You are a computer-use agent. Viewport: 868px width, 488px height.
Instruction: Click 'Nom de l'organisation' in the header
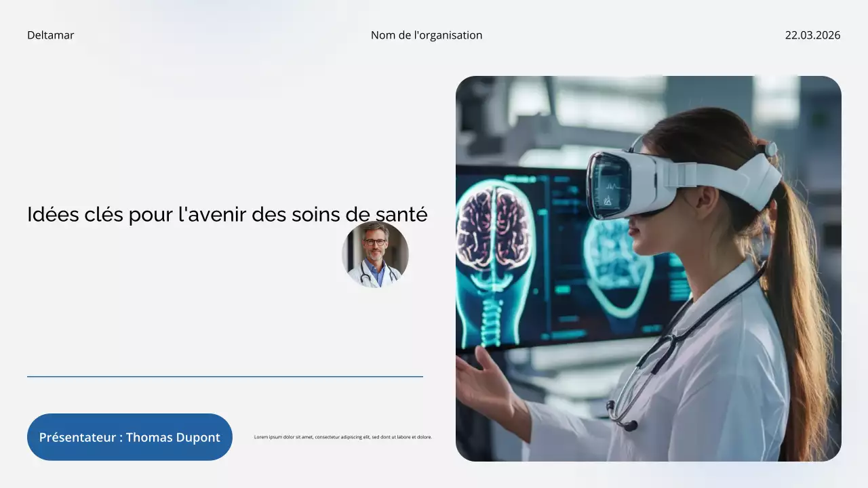pyautogui.click(x=426, y=35)
